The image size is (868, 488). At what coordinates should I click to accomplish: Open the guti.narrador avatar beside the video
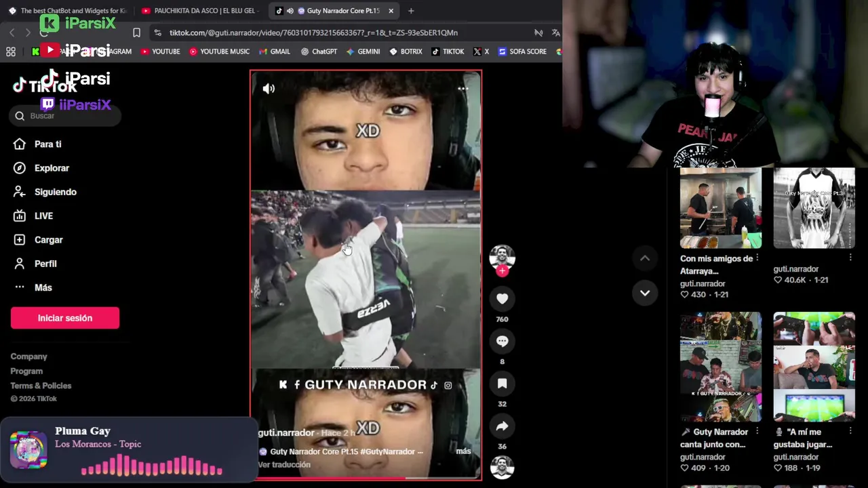click(502, 257)
